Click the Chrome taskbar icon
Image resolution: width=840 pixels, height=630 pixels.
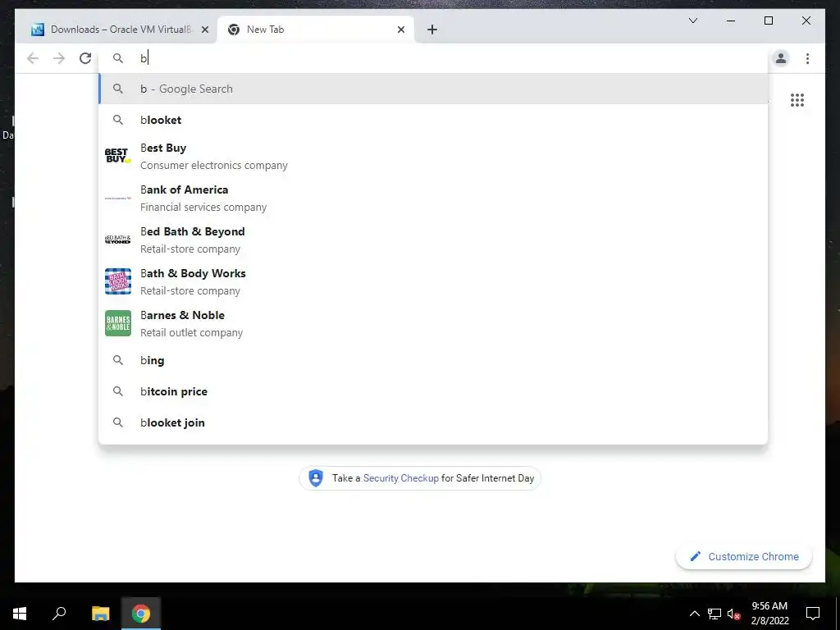click(141, 614)
